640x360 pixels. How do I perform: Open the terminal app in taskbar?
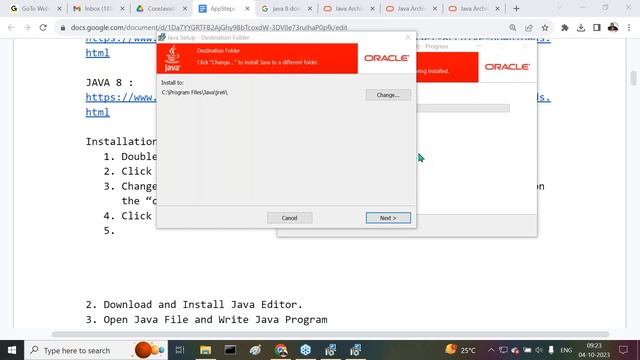(230, 350)
